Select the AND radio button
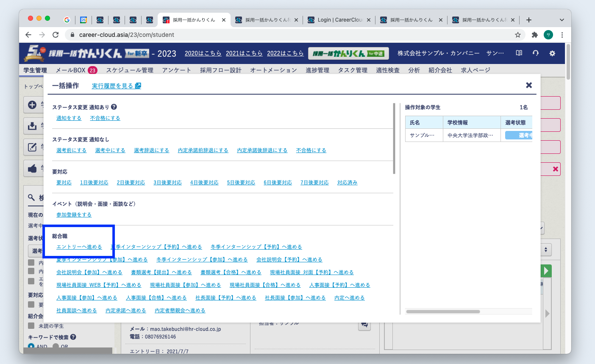595x364 pixels. click(x=31, y=346)
